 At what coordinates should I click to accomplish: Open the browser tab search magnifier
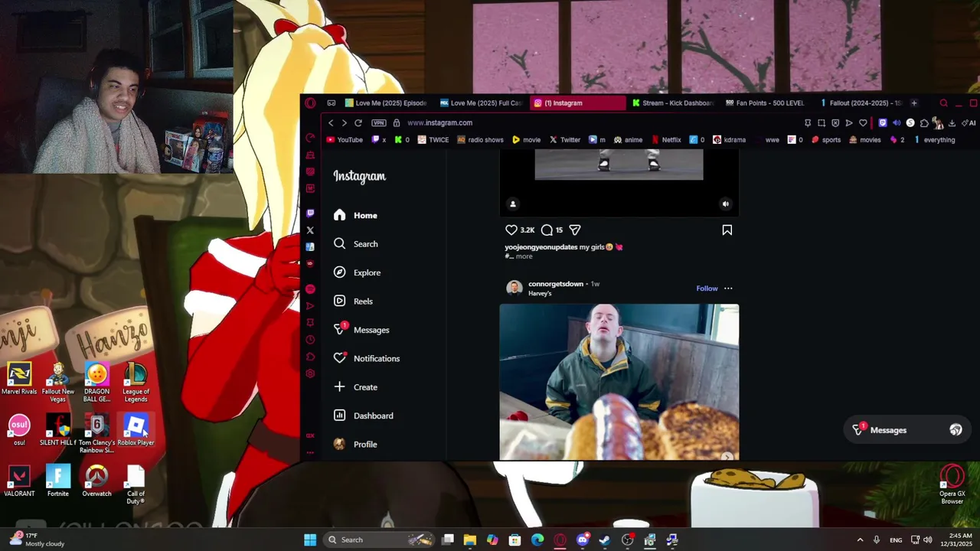(x=943, y=103)
